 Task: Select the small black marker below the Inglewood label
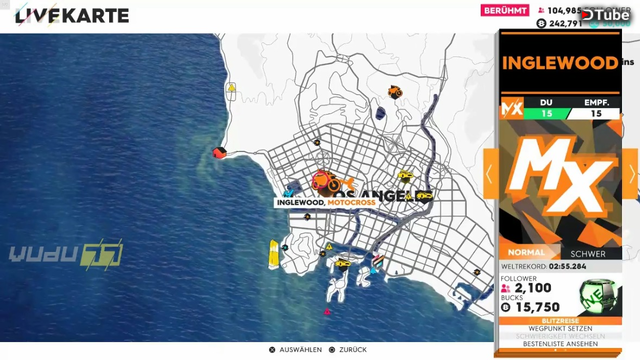pos(307,217)
